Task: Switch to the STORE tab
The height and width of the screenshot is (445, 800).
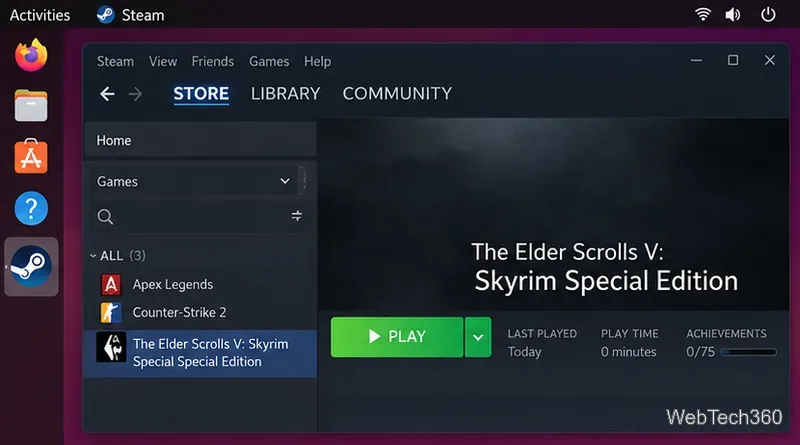Action: [x=201, y=94]
